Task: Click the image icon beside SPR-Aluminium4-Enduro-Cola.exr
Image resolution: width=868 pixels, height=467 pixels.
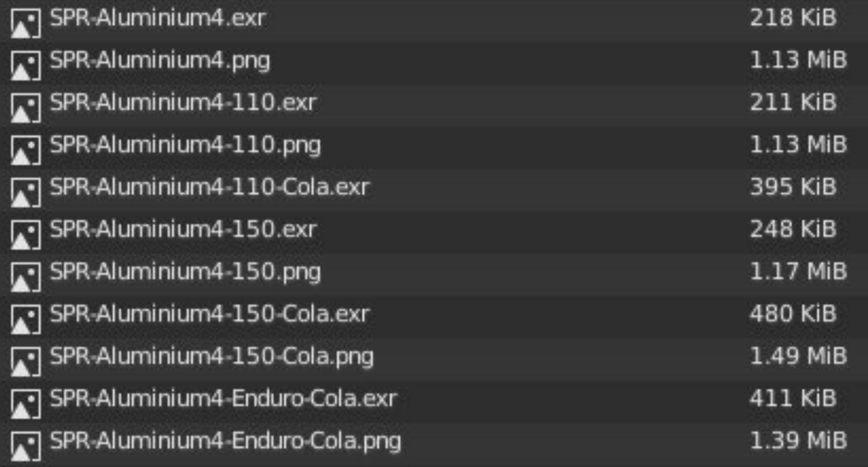Action: pos(27,399)
